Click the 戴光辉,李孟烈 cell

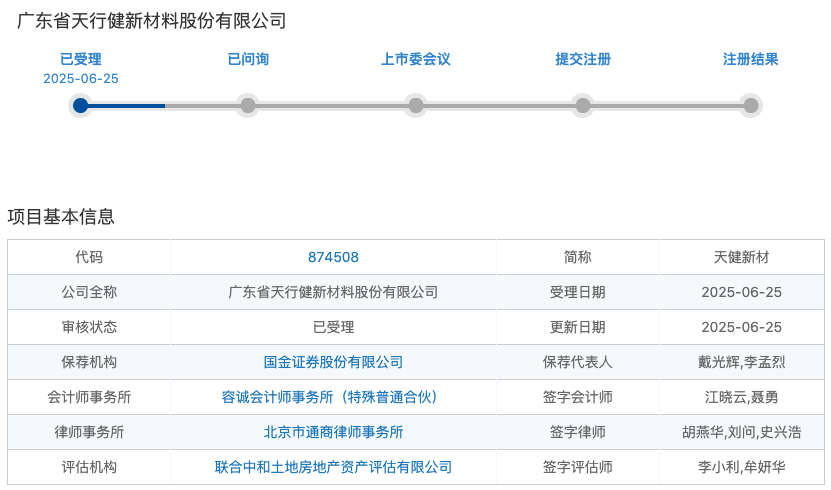click(x=741, y=362)
